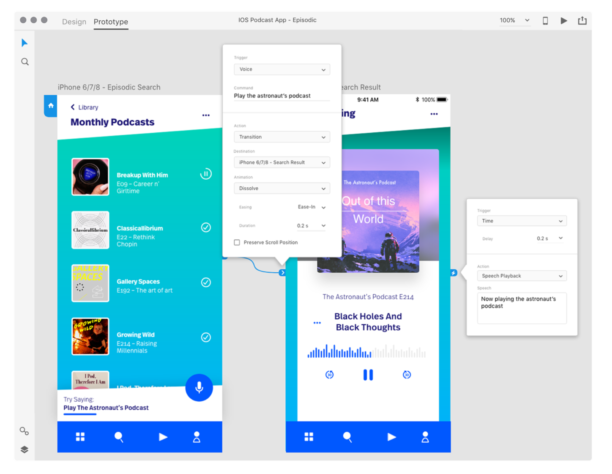The image size is (612, 474).
Task: Click the Try Saying label
Action: point(79,399)
